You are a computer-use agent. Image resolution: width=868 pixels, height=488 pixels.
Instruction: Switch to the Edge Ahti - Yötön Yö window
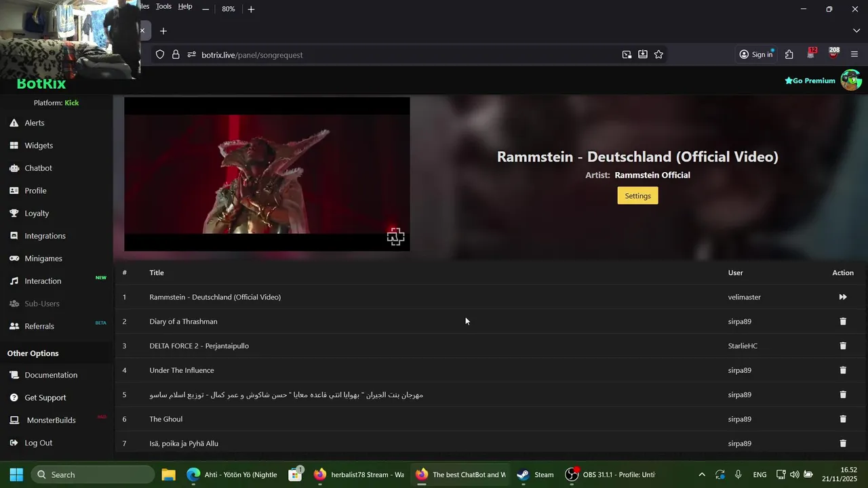(x=231, y=474)
